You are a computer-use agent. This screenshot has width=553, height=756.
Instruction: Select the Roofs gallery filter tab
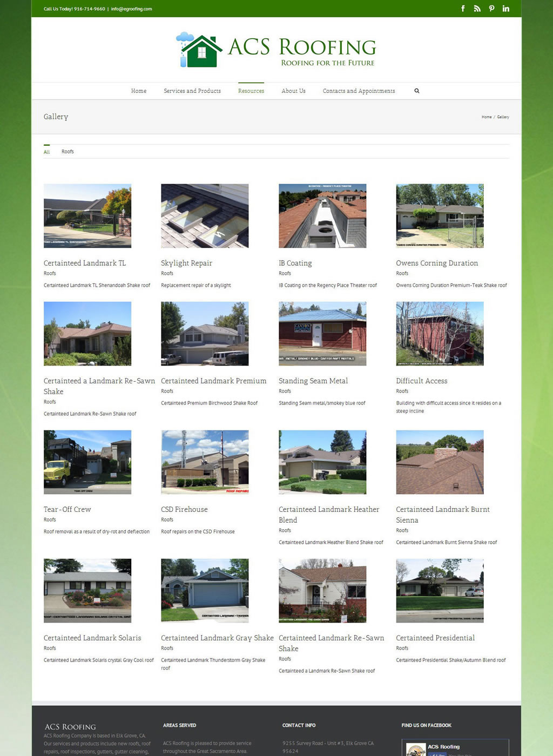click(x=68, y=152)
